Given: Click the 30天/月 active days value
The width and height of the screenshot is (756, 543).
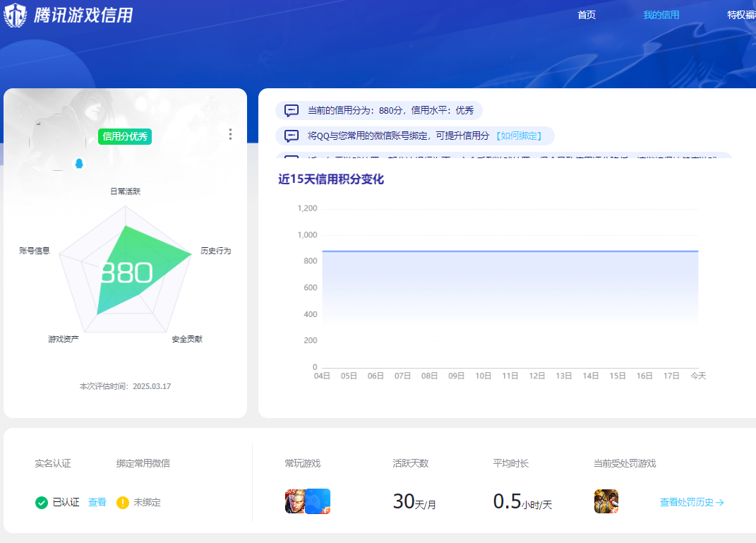Looking at the screenshot, I should click(x=414, y=501).
